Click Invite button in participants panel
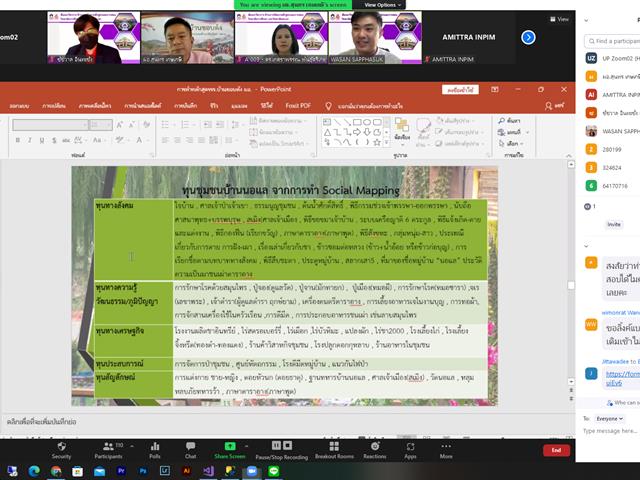Viewport: 640px width, 480px height. (613, 224)
